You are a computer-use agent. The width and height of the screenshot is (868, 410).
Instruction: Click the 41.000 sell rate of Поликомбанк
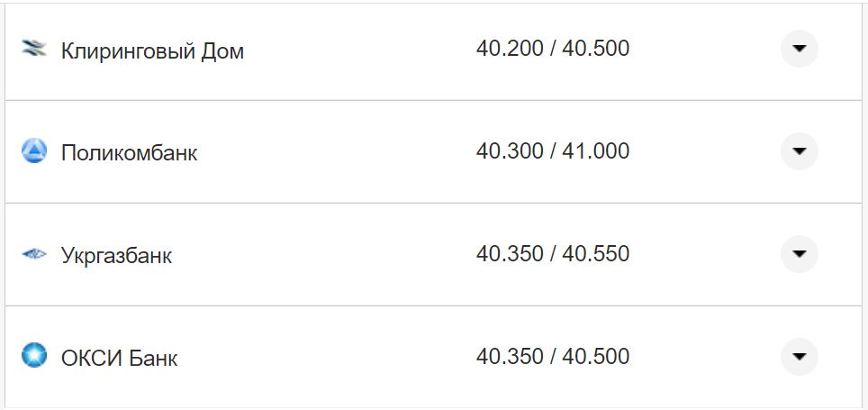click(x=596, y=151)
